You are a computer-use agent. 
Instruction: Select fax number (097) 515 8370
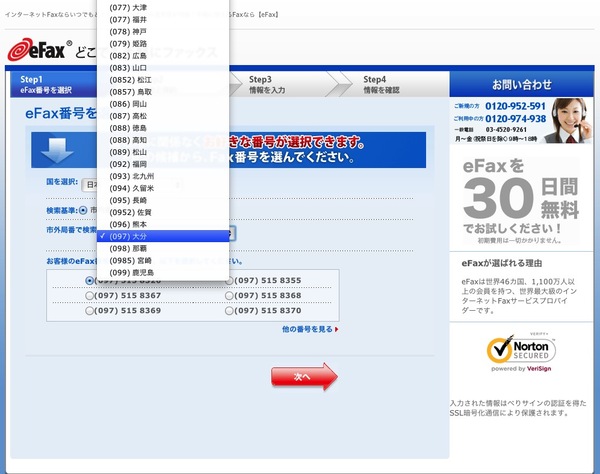(x=230, y=311)
